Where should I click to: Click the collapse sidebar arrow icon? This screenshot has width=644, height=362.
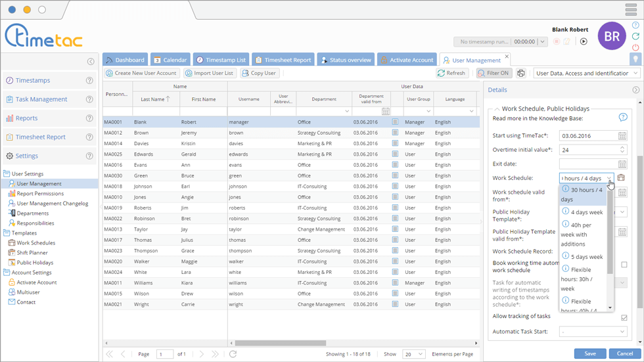click(x=91, y=62)
